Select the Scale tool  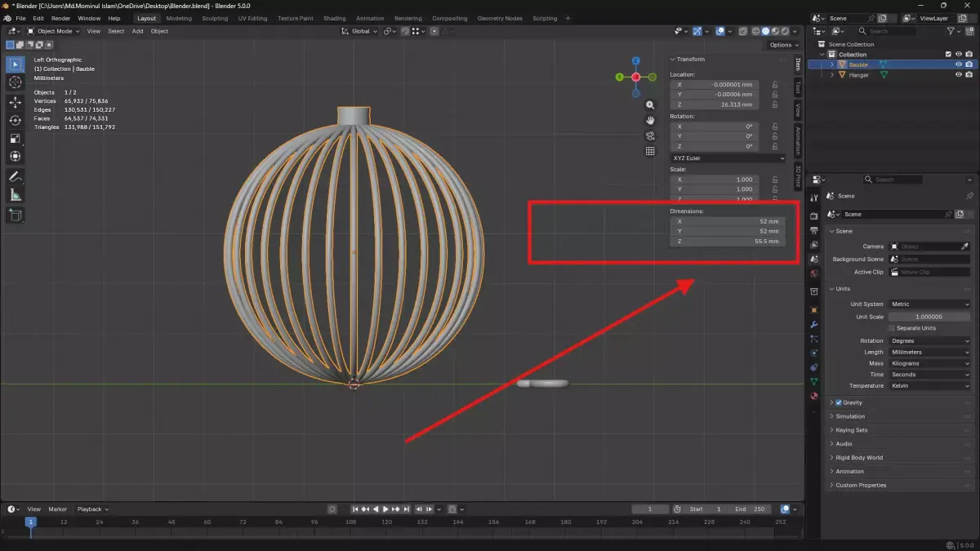pos(16,138)
